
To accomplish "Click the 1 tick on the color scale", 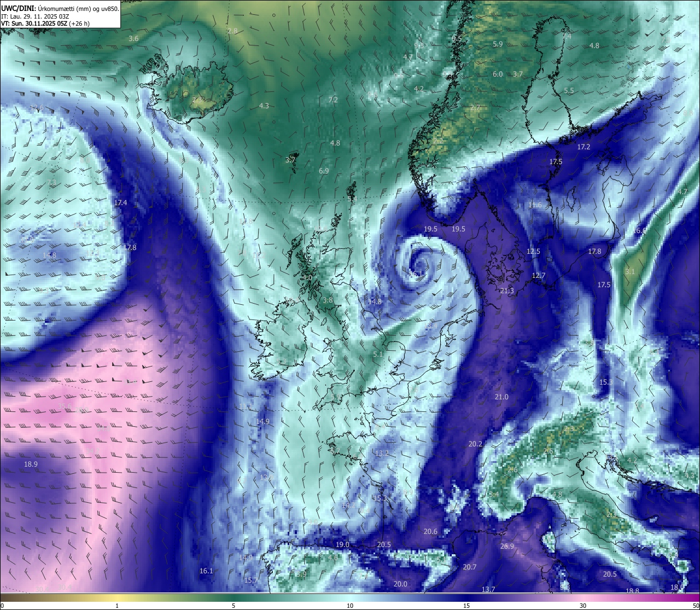I will [116, 606].
